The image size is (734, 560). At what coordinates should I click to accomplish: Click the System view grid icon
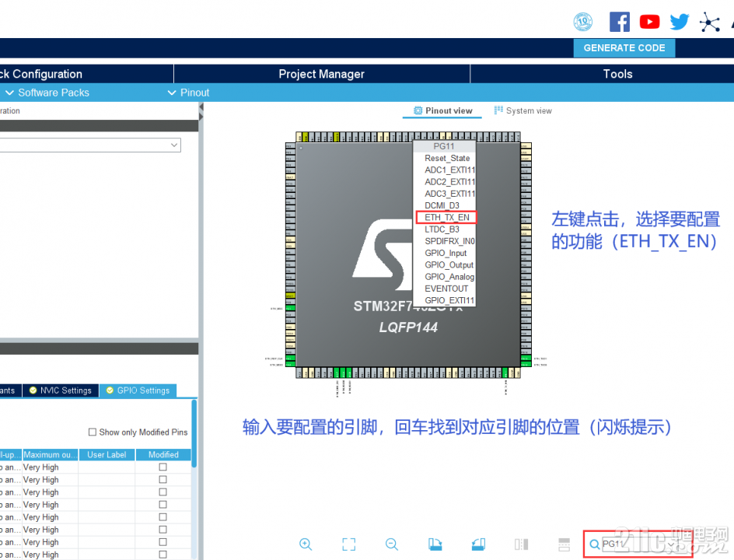coord(498,110)
